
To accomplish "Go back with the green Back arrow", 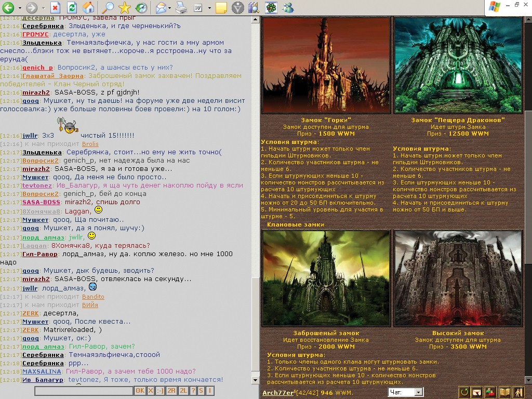I will 8,7.
